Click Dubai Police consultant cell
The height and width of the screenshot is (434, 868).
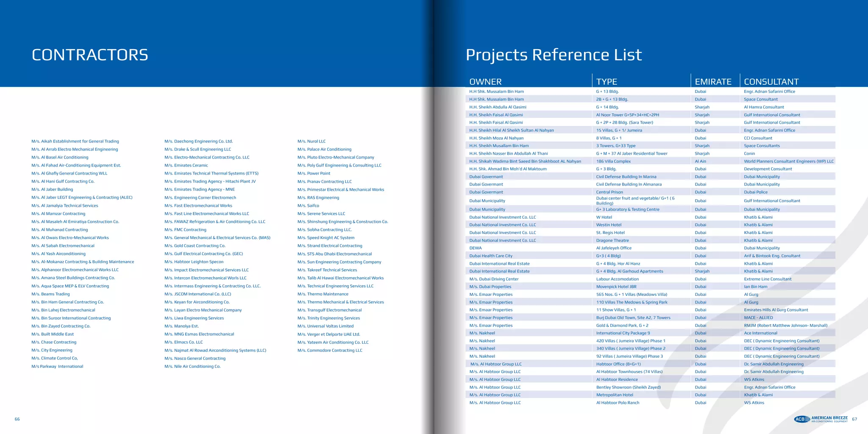(756, 192)
